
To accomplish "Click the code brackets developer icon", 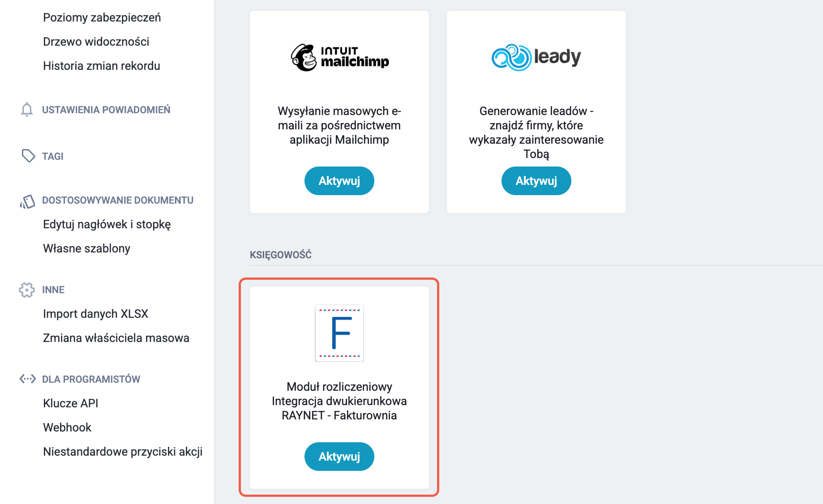I will [x=27, y=379].
